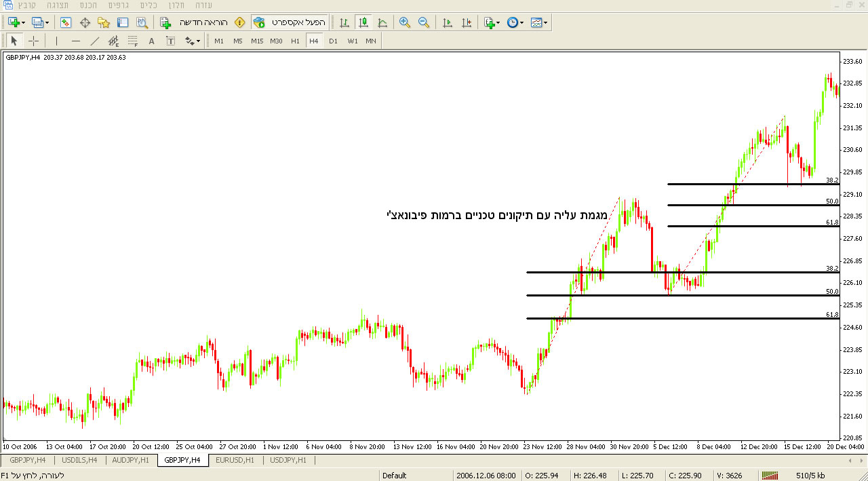Image resolution: width=868 pixels, height=481 pixels.
Task: Switch chart to candlestick display mode
Action: (363, 22)
